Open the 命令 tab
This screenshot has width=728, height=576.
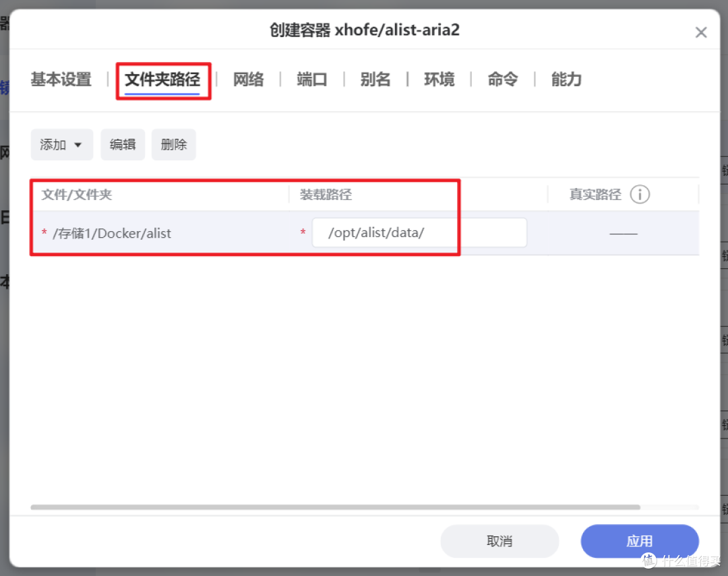(502, 79)
